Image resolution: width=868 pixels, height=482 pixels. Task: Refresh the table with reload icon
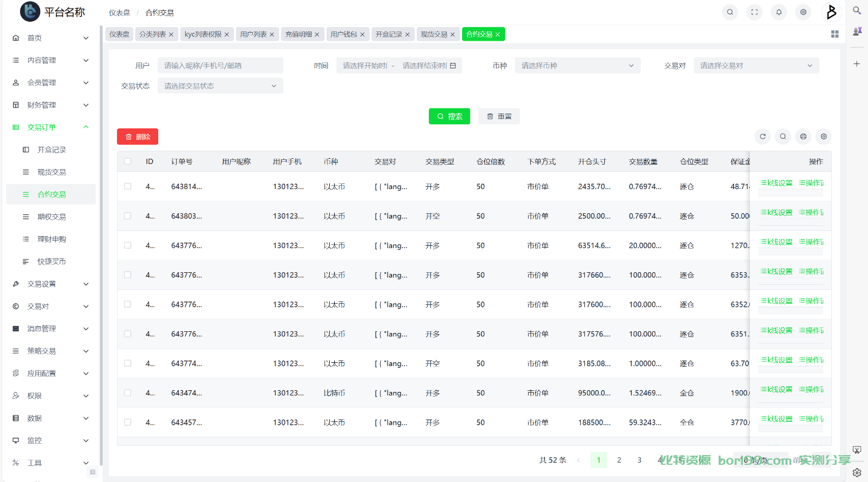[763, 136]
